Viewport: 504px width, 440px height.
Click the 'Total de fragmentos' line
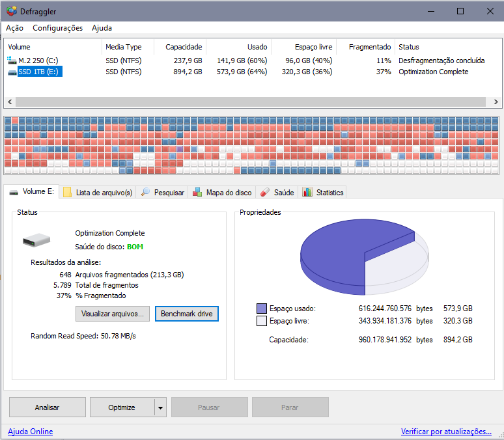tap(96, 285)
